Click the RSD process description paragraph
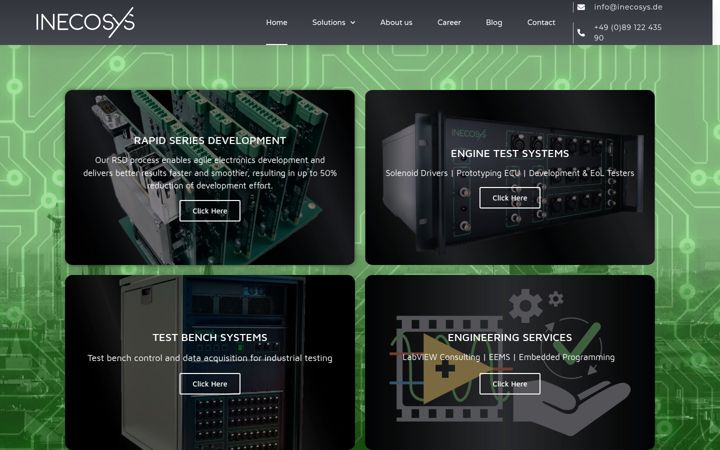 click(210, 173)
